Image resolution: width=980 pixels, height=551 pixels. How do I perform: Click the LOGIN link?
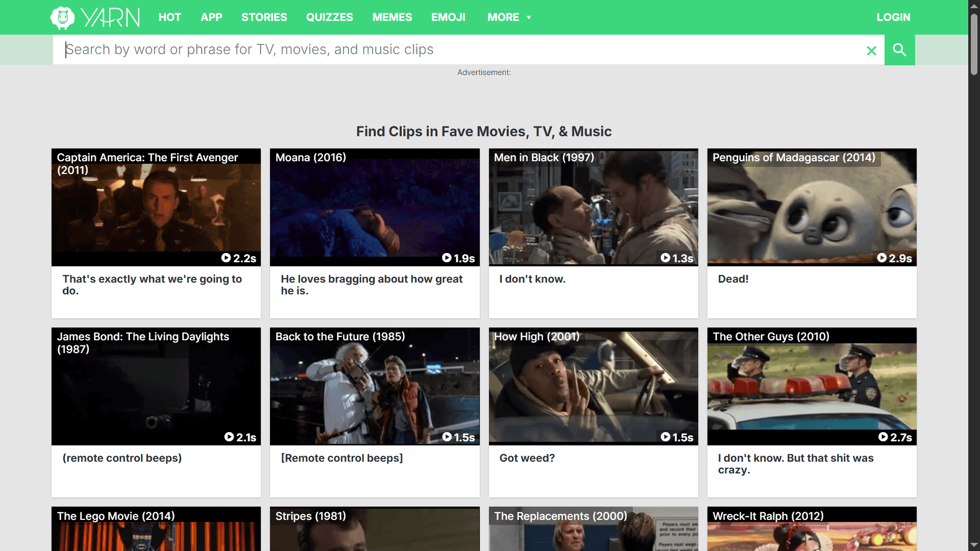click(x=893, y=17)
